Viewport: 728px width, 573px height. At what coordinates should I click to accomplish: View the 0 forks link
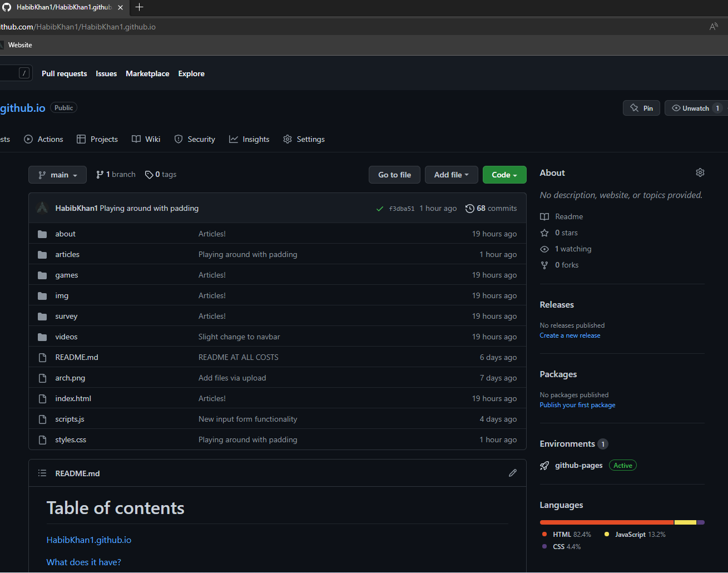pyautogui.click(x=559, y=265)
